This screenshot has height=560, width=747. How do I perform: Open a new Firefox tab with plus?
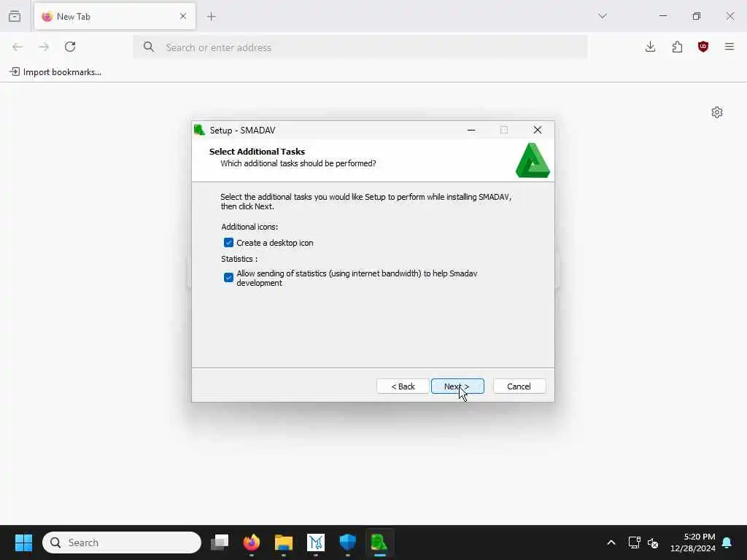pyautogui.click(x=212, y=16)
